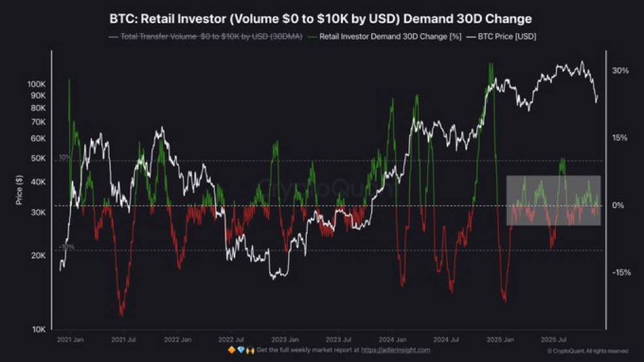Click the 2023 Jul date label
644x362 pixels.
[338, 339]
